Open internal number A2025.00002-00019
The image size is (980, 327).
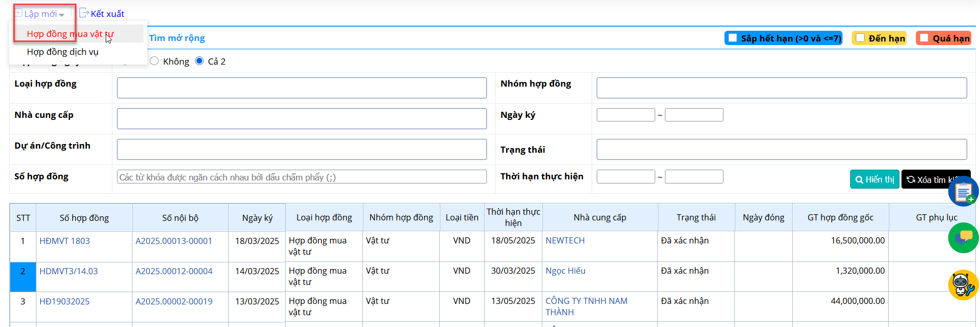174,301
